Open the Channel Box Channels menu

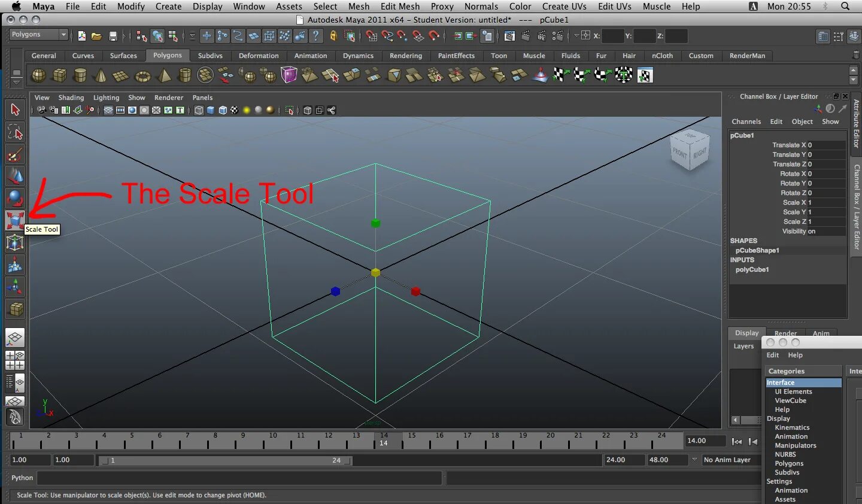point(746,122)
